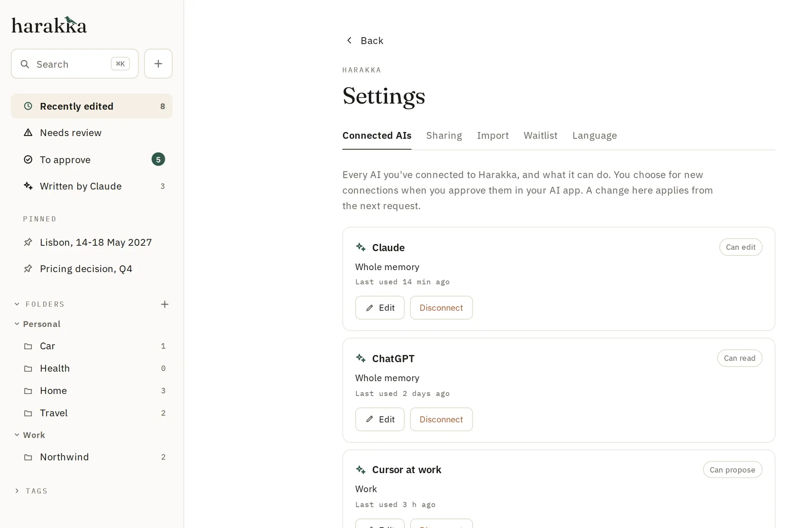Click the 'Last used 3 h ago' text

[395, 505]
